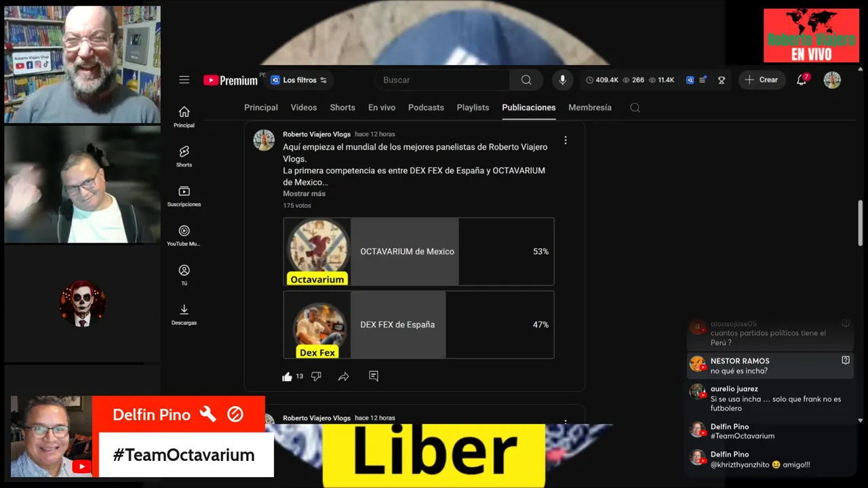868x488 pixels.
Task: Open YouTube Music in sidebar
Action: click(184, 235)
